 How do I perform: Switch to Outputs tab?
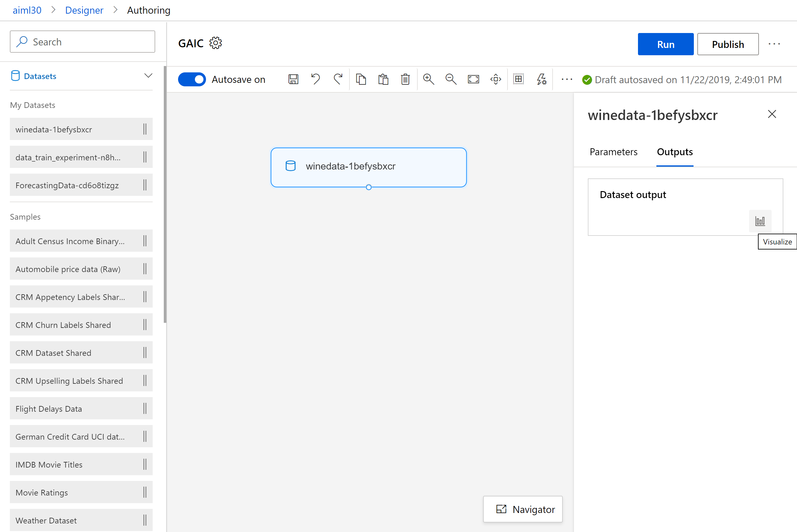(x=675, y=151)
